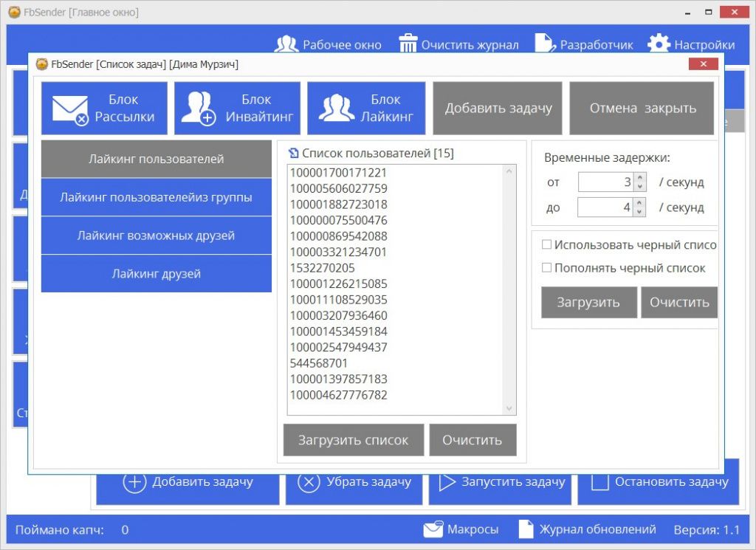
Task: Open Блок Рассылки section
Action: pos(104,108)
